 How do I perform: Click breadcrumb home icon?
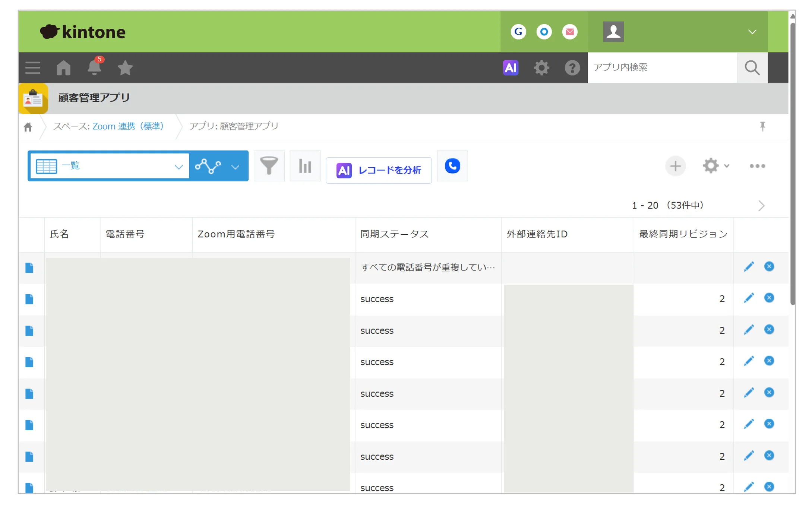pyautogui.click(x=28, y=127)
